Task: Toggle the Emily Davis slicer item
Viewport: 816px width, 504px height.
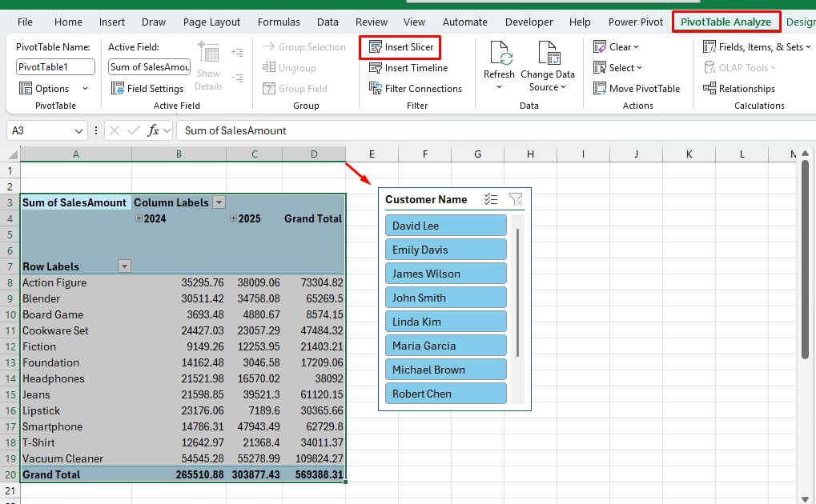Action: [445, 250]
